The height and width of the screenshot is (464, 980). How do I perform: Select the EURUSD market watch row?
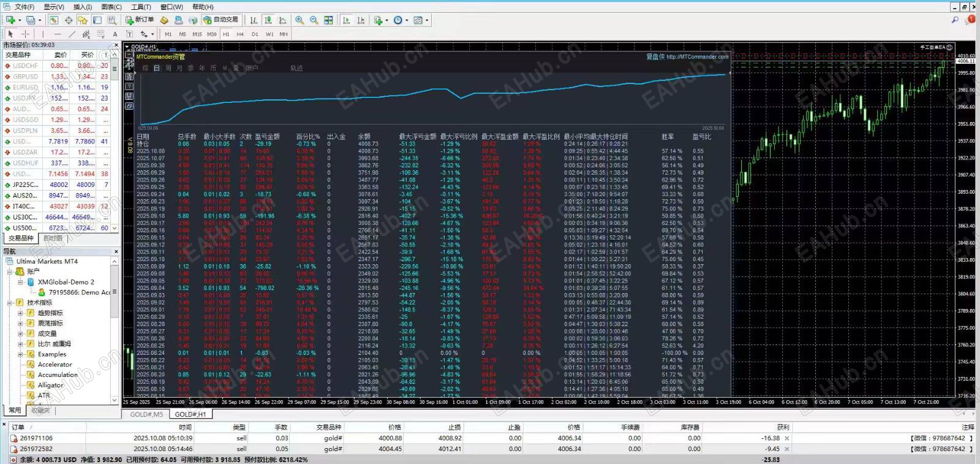[x=56, y=88]
